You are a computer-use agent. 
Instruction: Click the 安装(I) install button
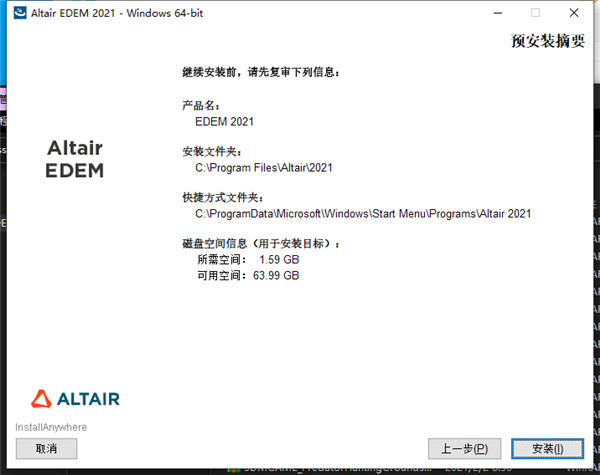(x=547, y=449)
